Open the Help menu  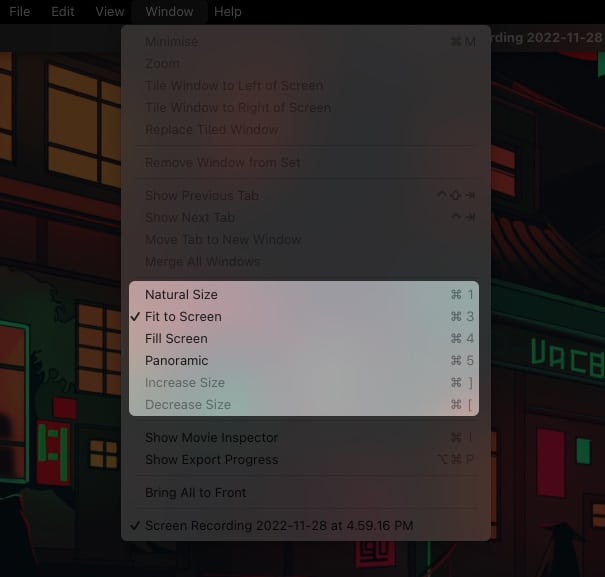tap(228, 12)
